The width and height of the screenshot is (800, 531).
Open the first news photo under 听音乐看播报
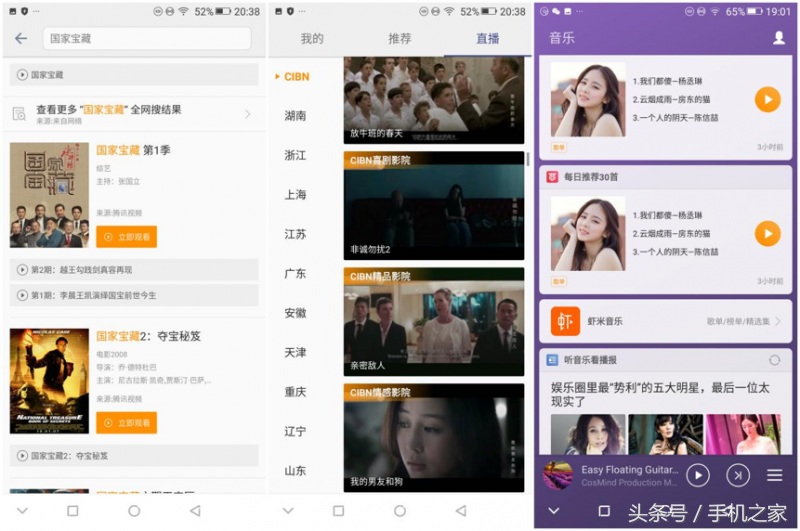point(588,435)
